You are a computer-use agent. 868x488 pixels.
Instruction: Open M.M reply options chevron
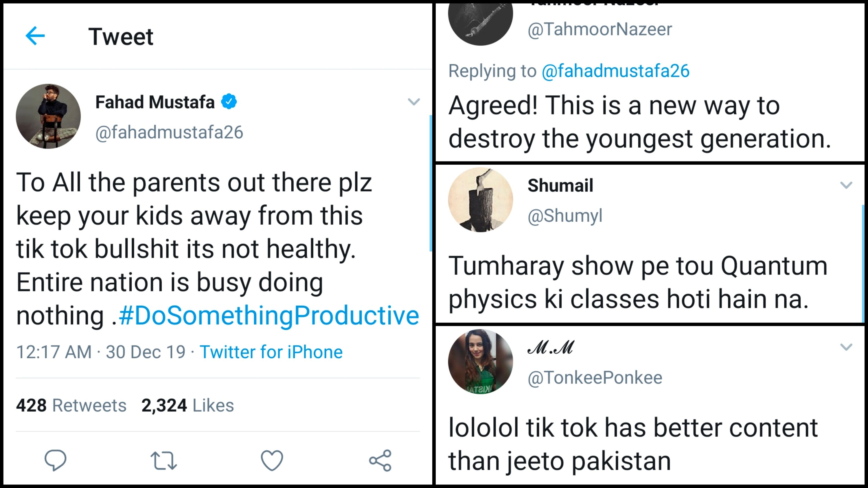pyautogui.click(x=846, y=347)
